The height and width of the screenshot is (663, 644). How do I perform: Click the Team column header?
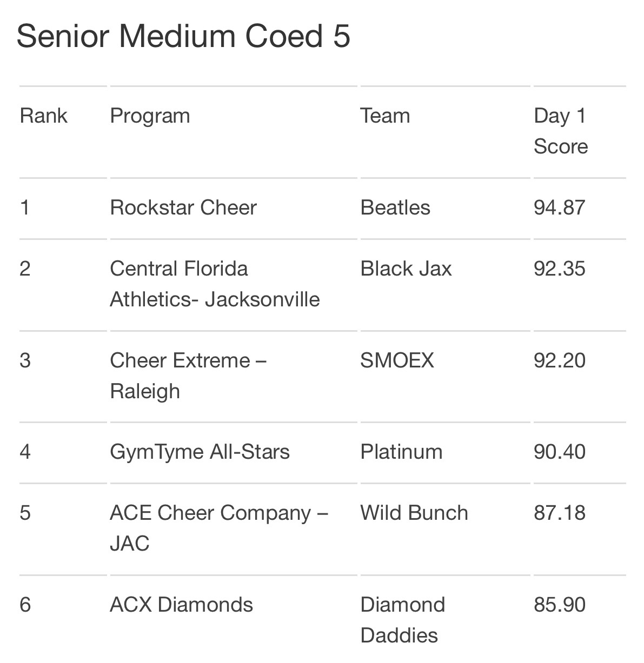pos(385,116)
